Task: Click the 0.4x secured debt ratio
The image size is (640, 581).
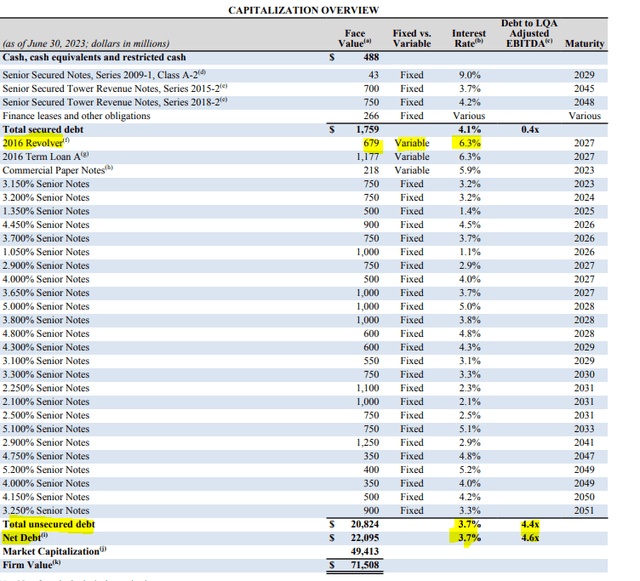Action: [x=530, y=129]
